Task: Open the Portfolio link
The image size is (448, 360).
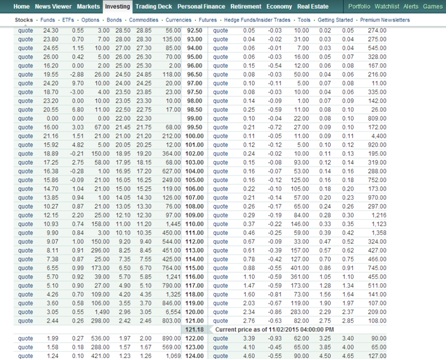Action: pyautogui.click(x=359, y=6)
